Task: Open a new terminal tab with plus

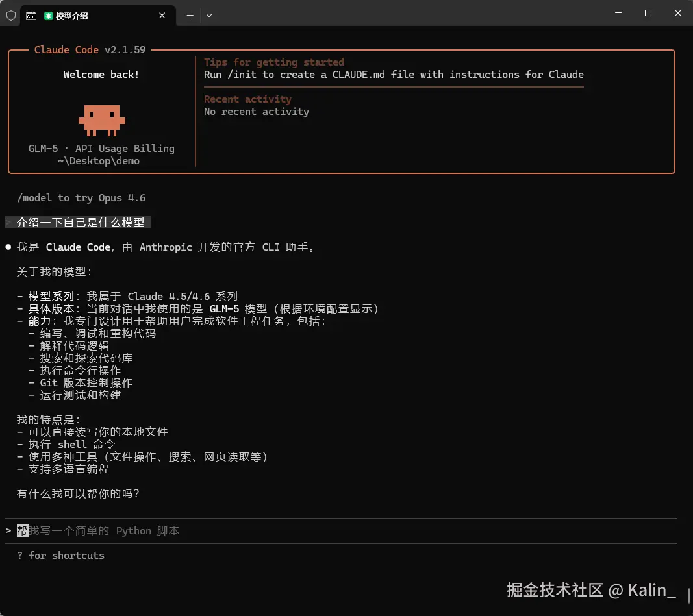Action: pos(190,16)
